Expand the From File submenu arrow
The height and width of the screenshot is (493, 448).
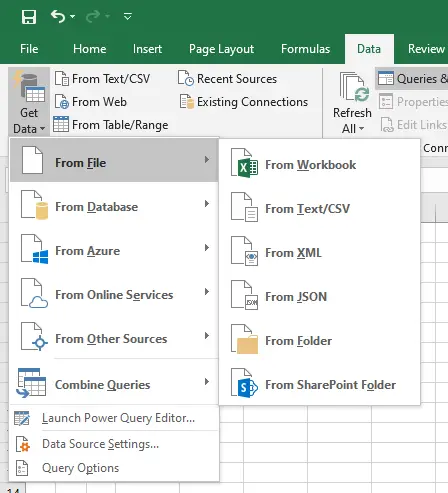(x=207, y=160)
